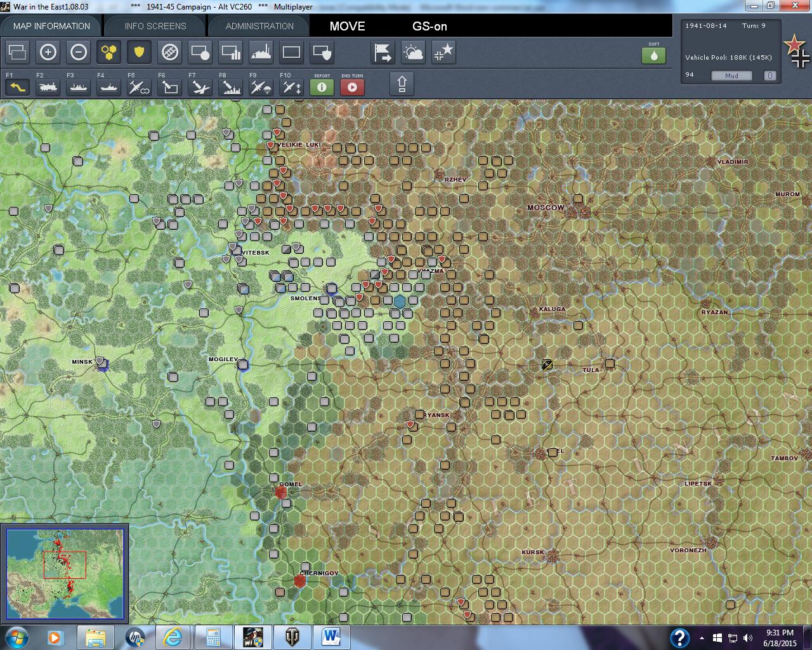The height and width of the screenshot is (650, 812).
Task: Click the rectangle with shield icon
Action: [322, 52]
